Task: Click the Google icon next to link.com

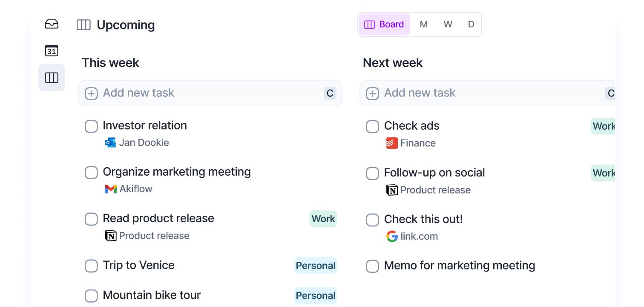Action: [392, 236]
